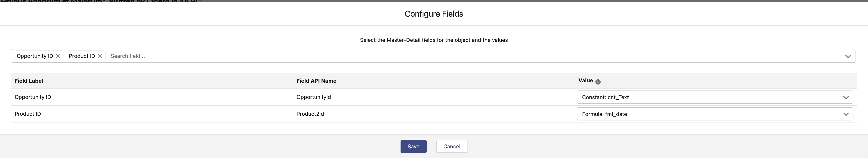
Task: Cancel the Configure Fields dialog
Action: click(x=451, y=147)
